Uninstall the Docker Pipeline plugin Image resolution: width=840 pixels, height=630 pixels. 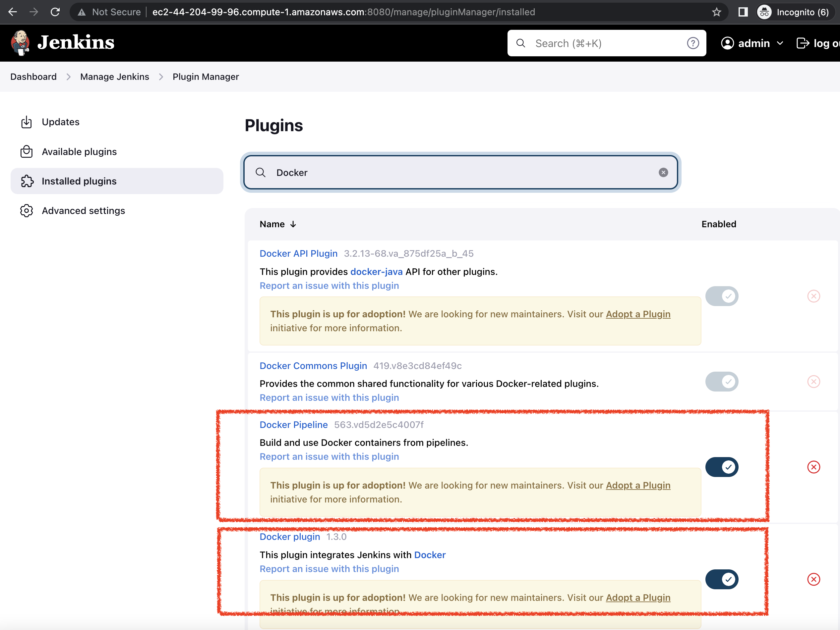point(813,467)
